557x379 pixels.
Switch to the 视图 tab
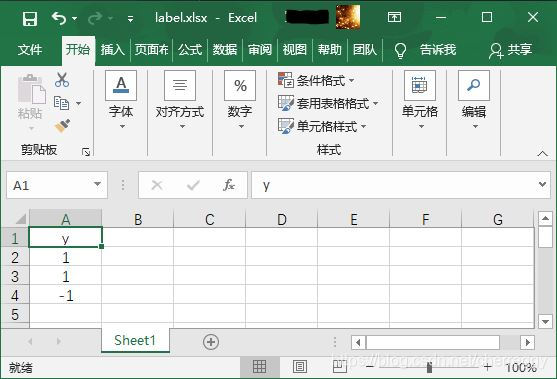(x=294, y=49)
